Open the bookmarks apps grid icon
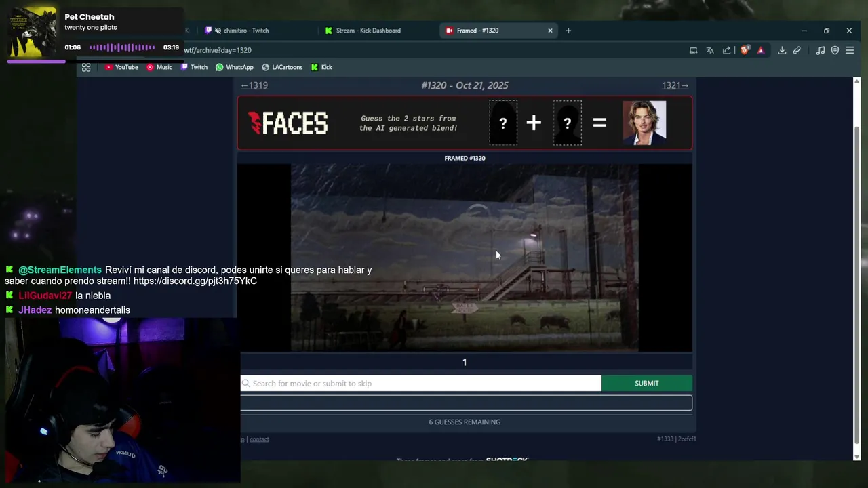Viewport: 868px width, 488px height. (86, 67)
